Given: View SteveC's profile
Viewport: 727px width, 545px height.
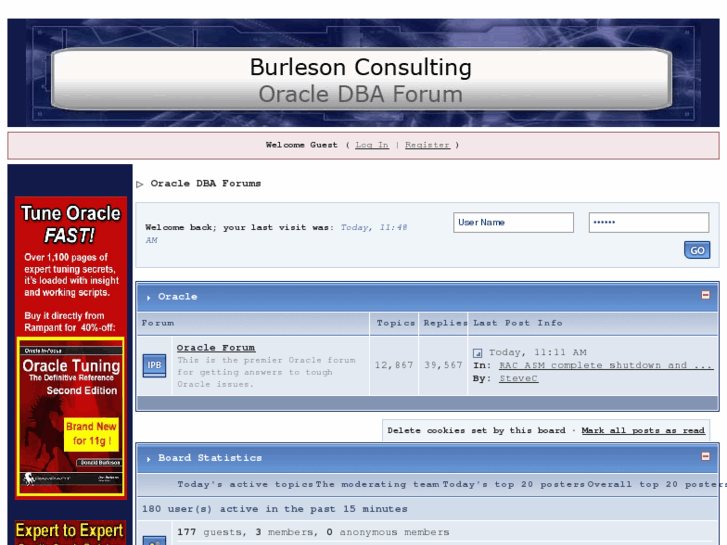Looking at the screenshot, I should click(x=518, y=378).
